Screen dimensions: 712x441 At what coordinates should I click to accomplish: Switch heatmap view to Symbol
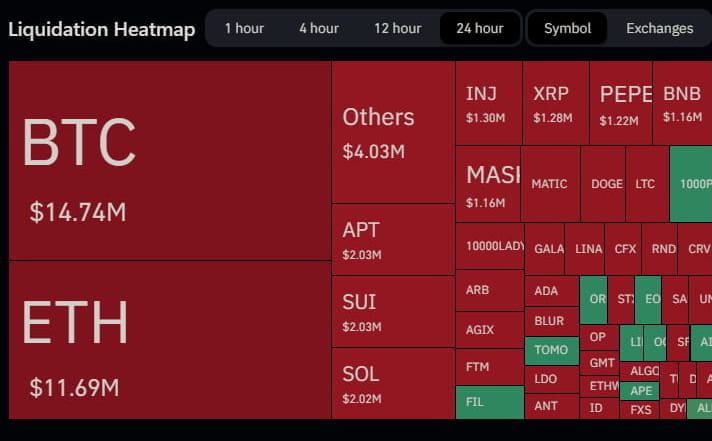coord(568,28)
